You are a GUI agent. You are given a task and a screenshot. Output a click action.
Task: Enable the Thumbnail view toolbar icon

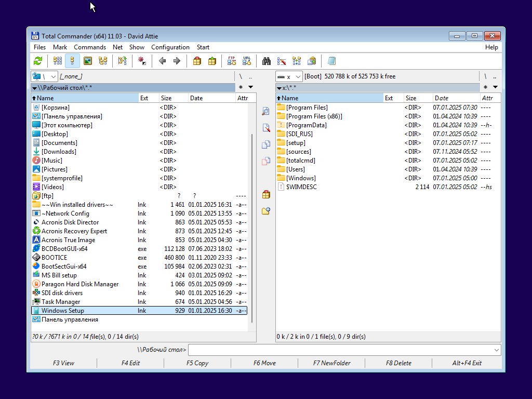click(x=87, y=61)
